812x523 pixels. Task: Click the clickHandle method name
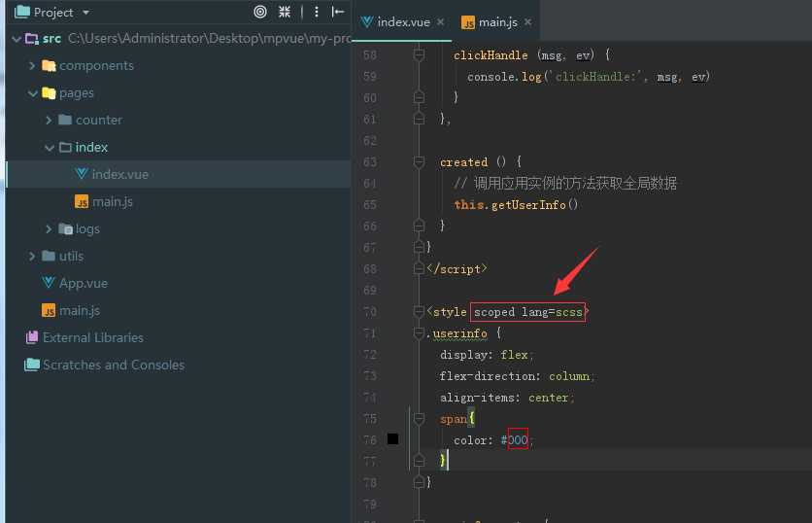[491, 55]
